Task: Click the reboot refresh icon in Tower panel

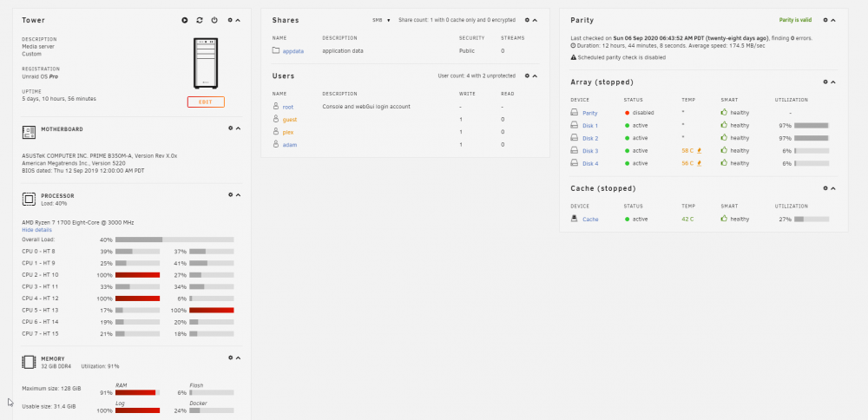Action: click(200, 20)
